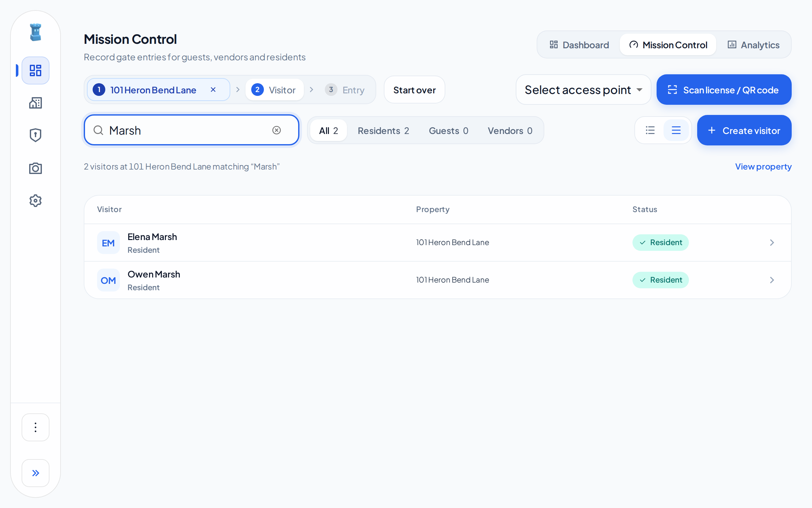Filter by Vendors 0
Image resolution: width=812 pixels, height=508 pixels.
(510, 131)
